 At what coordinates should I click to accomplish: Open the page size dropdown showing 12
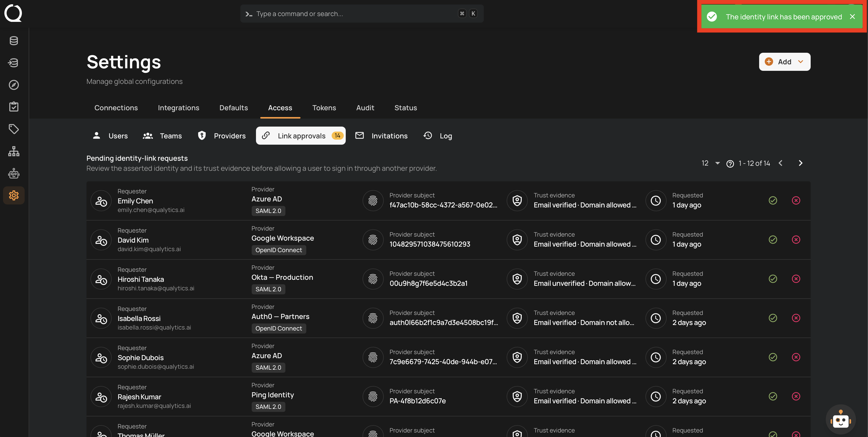point(710,163)
